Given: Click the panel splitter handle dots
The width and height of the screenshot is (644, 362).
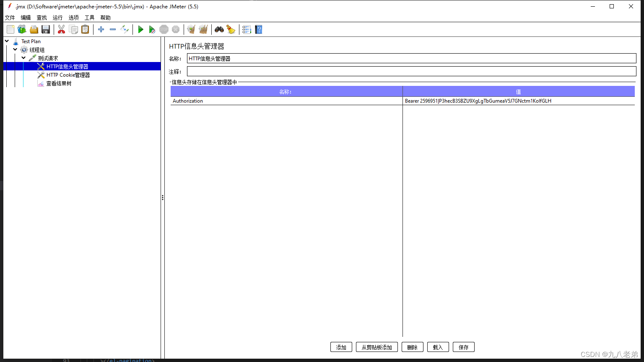Looking at the screenshot, I should coord(163,197).
